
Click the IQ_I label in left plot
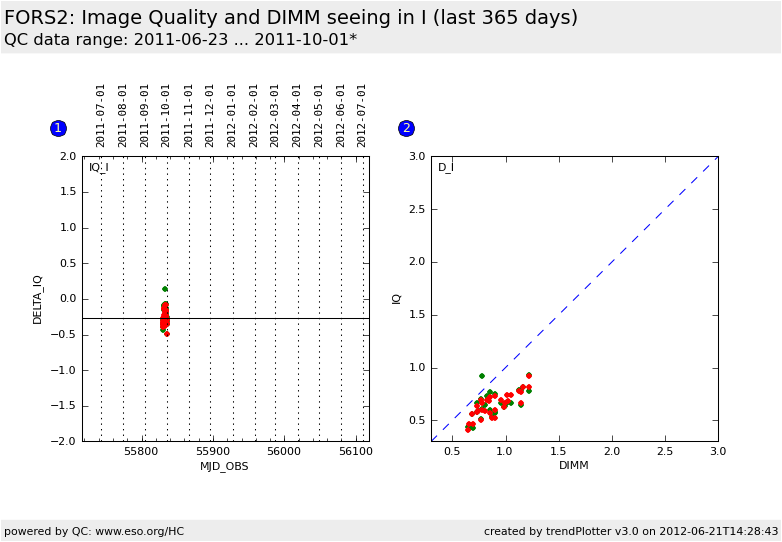click(98, 167)
